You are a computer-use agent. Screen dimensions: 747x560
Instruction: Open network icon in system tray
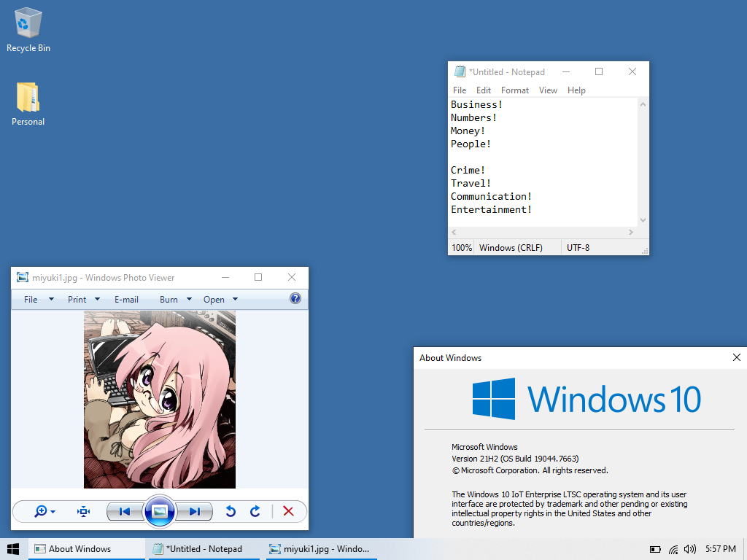pos(673,550)
